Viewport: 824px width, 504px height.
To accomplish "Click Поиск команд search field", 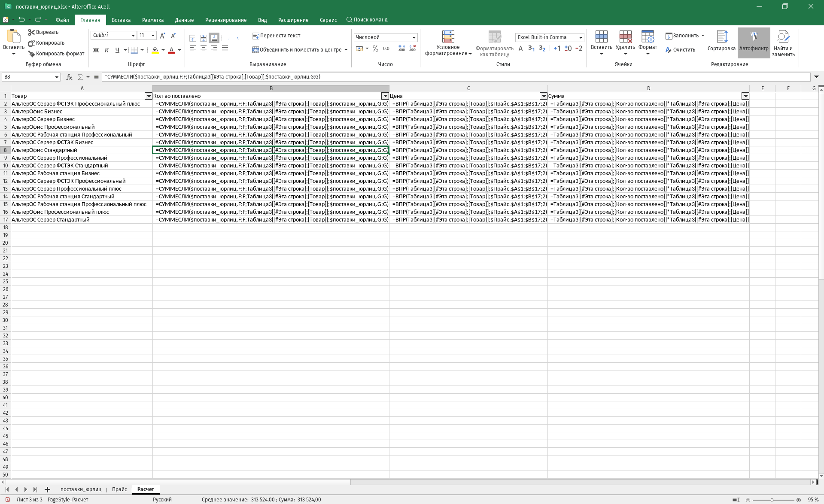I will 367,20.
